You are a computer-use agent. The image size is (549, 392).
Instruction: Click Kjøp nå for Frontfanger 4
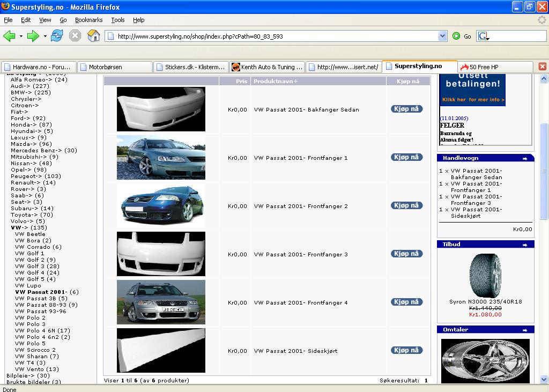click(406, 302)
